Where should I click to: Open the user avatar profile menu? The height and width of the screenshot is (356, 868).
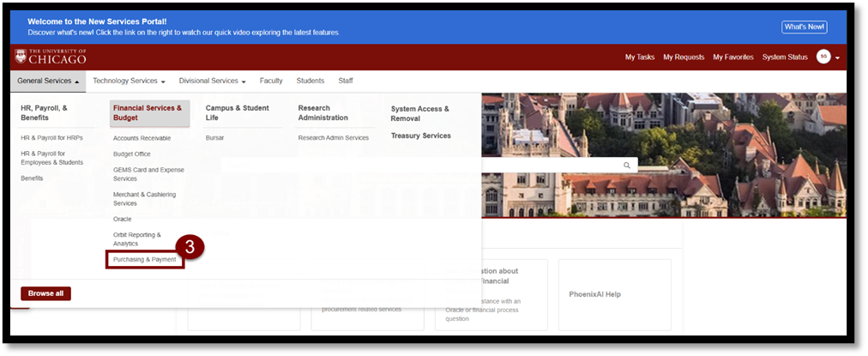pyautogui.click(x=823, y=57)
